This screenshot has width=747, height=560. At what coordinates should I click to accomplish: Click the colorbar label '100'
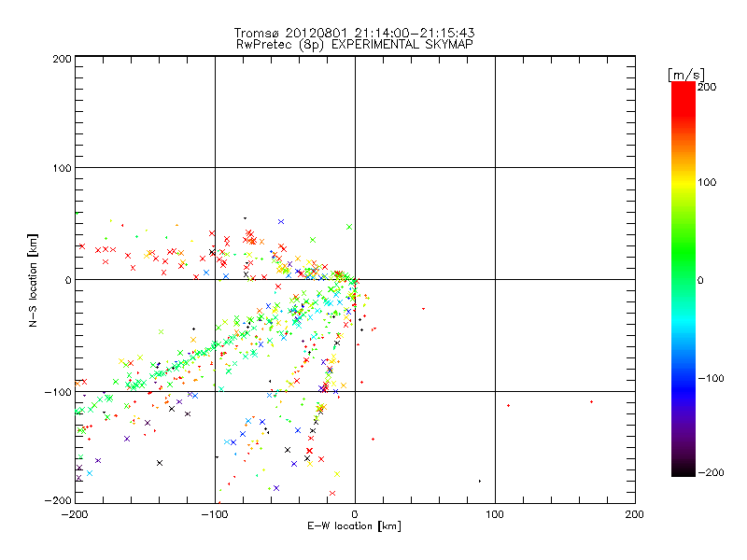(x=707, y=182)
